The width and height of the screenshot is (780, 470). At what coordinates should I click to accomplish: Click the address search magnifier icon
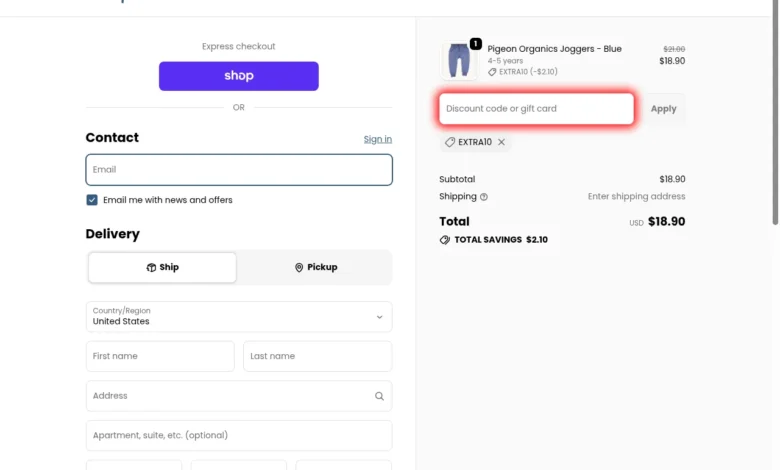(x=379, y=396)
